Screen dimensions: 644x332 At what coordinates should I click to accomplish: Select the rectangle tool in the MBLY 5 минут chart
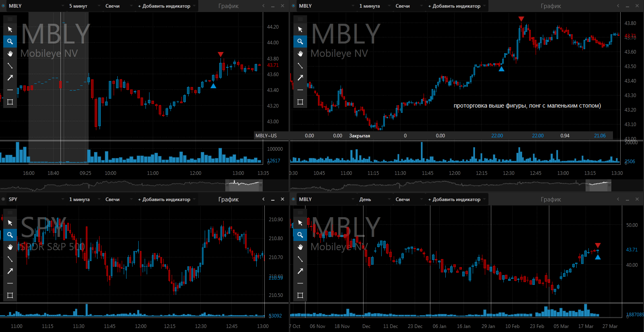(10, 102)
